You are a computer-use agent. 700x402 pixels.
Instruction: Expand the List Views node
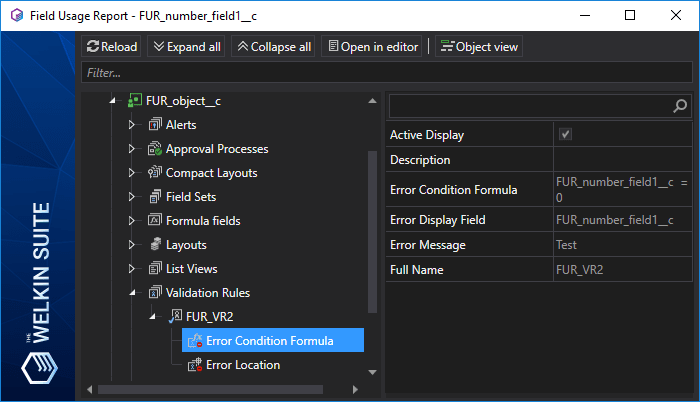pos(131,269)
